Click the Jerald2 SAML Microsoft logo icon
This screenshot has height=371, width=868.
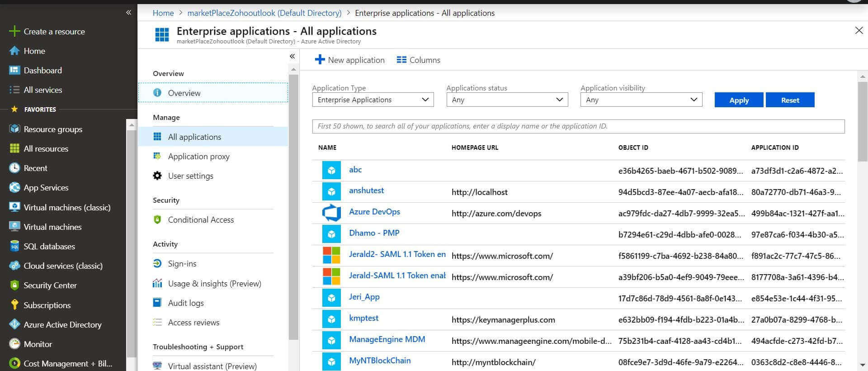[331, 255]
